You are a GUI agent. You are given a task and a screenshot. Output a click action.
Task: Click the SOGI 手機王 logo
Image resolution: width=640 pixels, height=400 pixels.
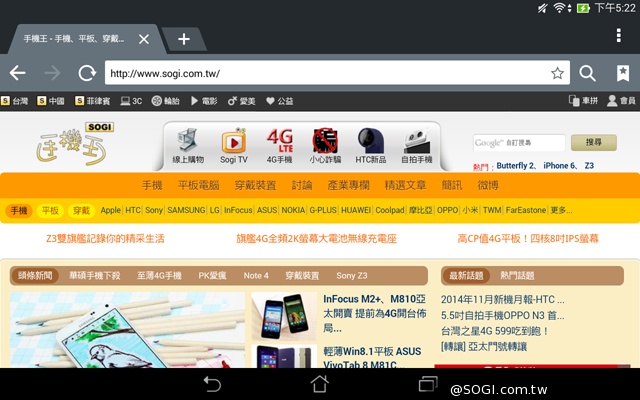tap(75, 144)
